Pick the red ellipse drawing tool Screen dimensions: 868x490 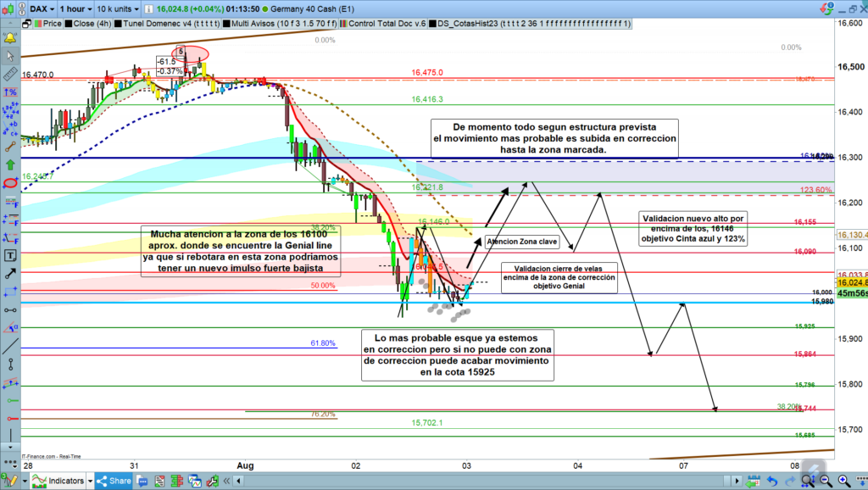coord(11,183)
